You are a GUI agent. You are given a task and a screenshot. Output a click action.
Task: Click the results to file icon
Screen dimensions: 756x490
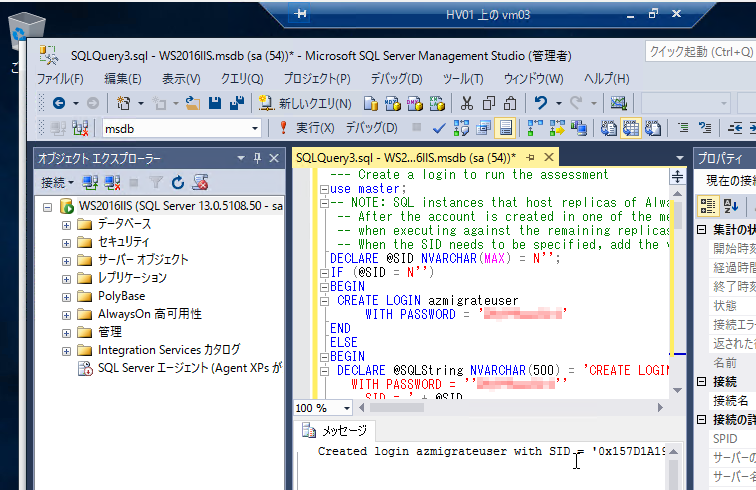[653, 128]
